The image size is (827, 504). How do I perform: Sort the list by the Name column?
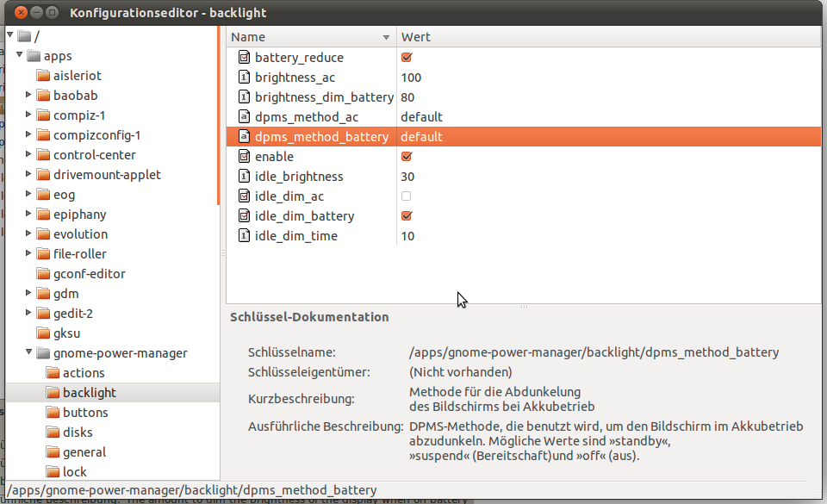[311, 37]
